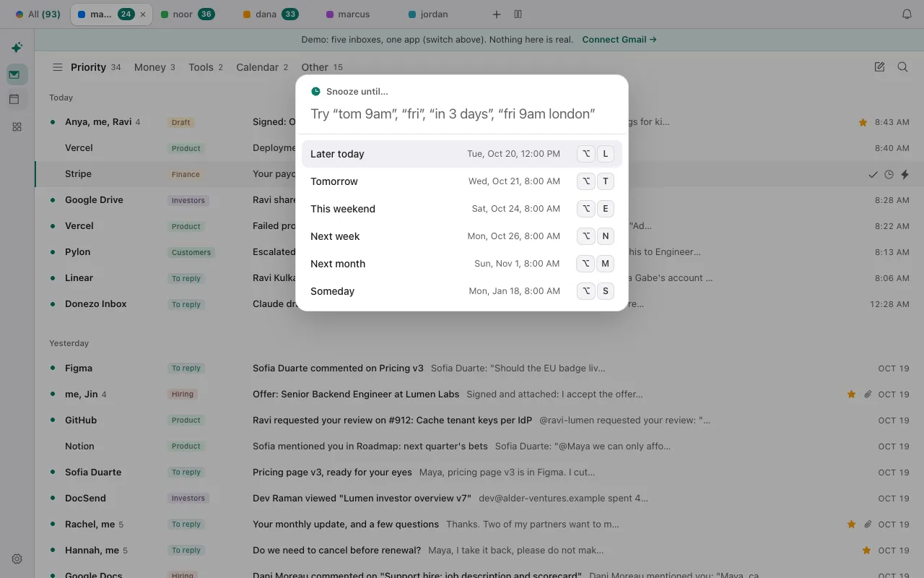The width and height of the screenshot is (924, 578).
Task: Unstar the Anya, me, Ravi email
Action: click(x=863, y=123)
